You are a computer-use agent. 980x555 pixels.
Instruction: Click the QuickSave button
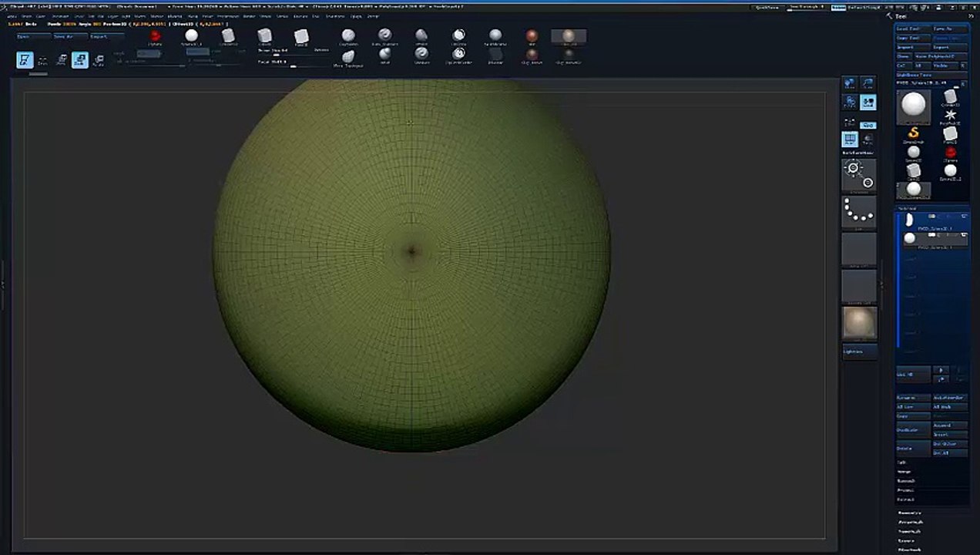tap(768, 7)
